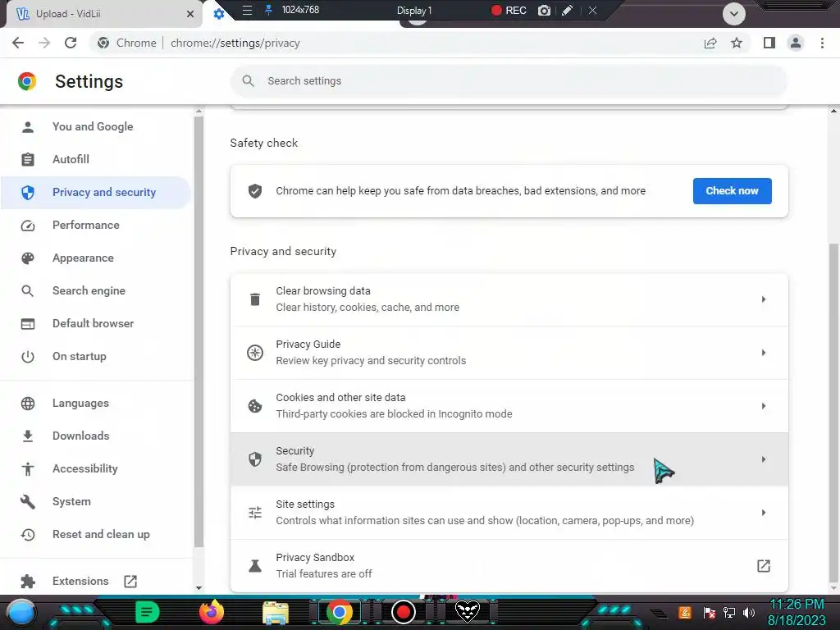Click the Chrome taskbar icon
Screen dimensions: 840x630
tap(339, 612)
